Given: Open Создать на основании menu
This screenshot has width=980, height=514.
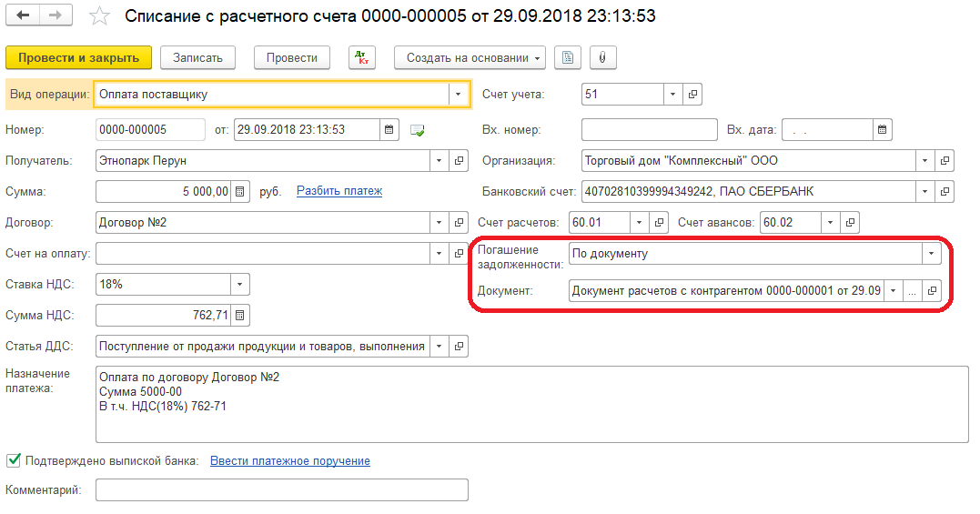Looking at the screenshot, I should click(470, 57).
